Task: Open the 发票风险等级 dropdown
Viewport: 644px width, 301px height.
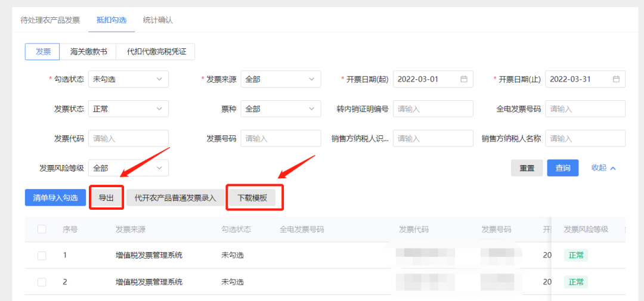Action: 129,168
